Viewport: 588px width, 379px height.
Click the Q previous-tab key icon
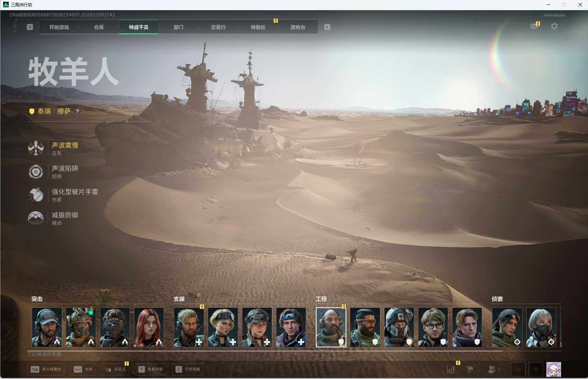coord(30,27)
